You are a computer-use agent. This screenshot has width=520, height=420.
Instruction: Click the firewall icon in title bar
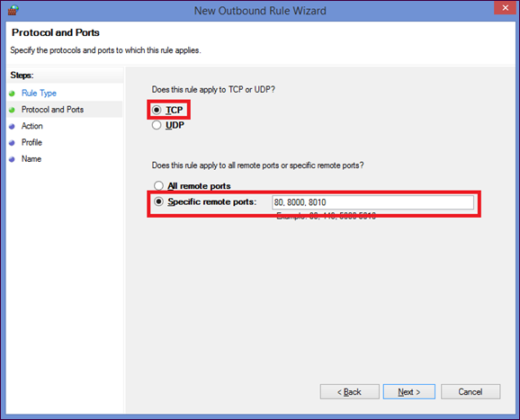tap(13, 10)
